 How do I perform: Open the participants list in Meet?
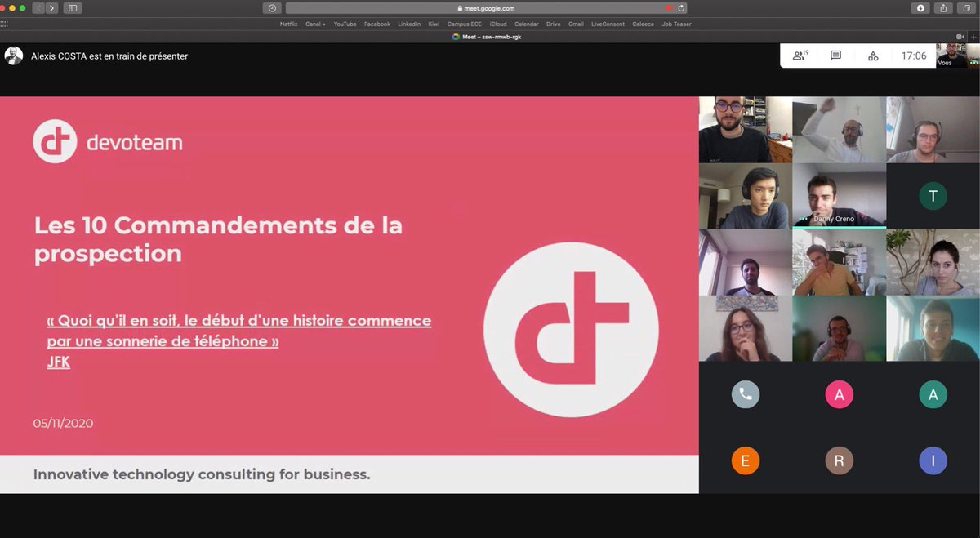(x=799, y=55)
